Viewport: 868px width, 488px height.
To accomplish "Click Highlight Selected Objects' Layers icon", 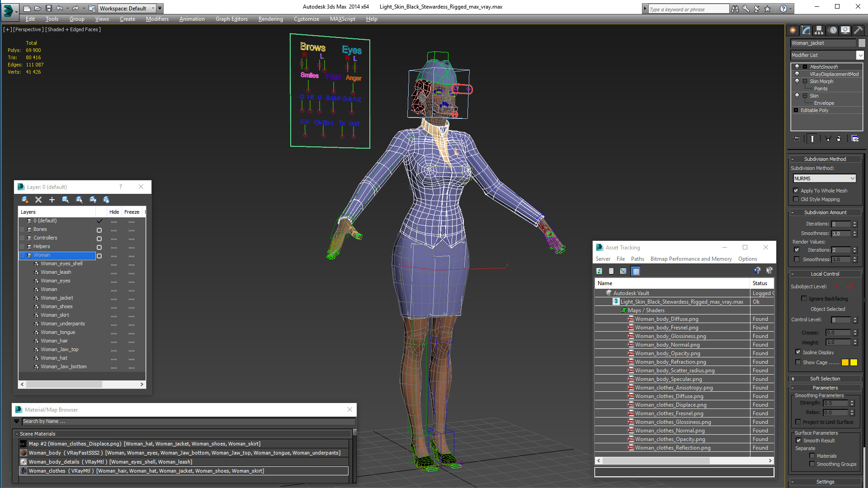I will 79,200.
